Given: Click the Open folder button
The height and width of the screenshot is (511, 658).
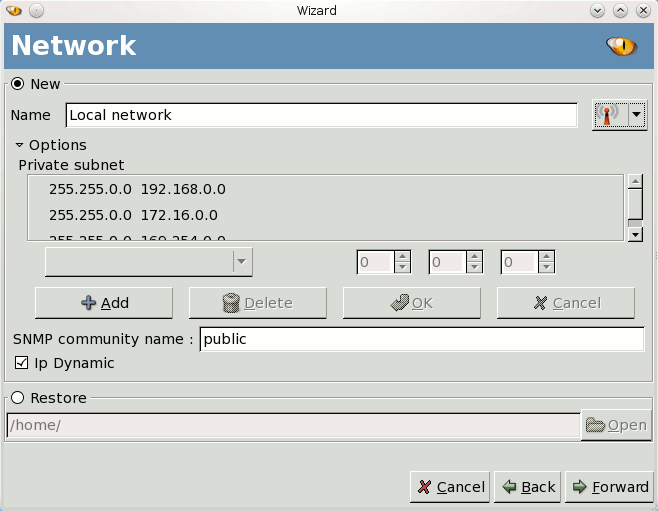Looking at the screenshot, I should point(616,425).
